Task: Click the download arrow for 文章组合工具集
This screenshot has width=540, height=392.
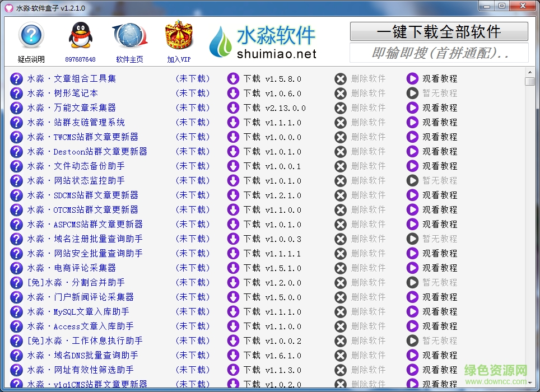Action: click(234, 78)
